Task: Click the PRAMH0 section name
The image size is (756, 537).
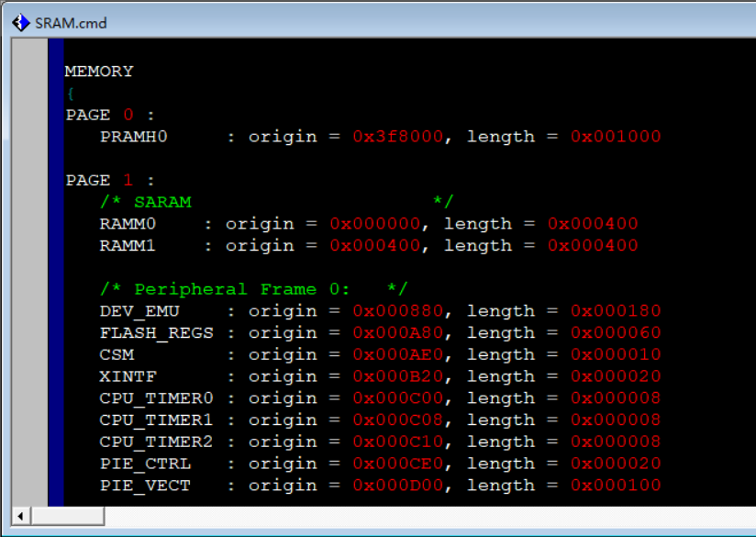Action: pyautogui.click(x=133, y=137)
